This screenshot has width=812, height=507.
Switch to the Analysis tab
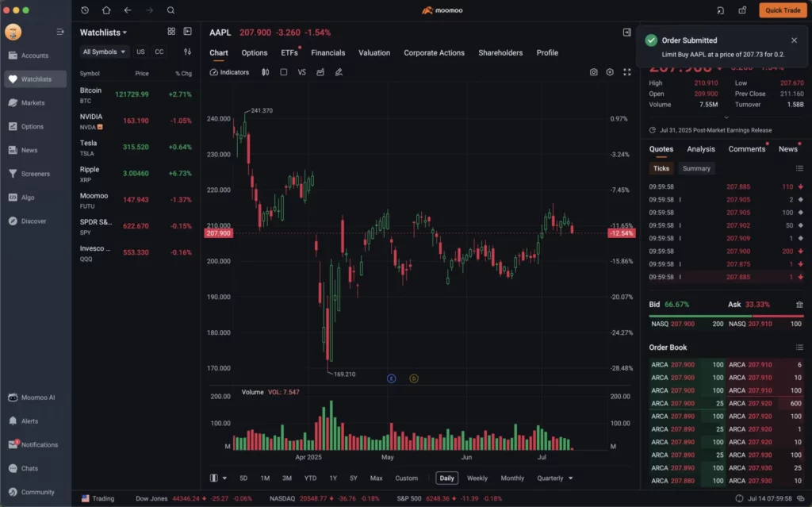coord(702,148)
